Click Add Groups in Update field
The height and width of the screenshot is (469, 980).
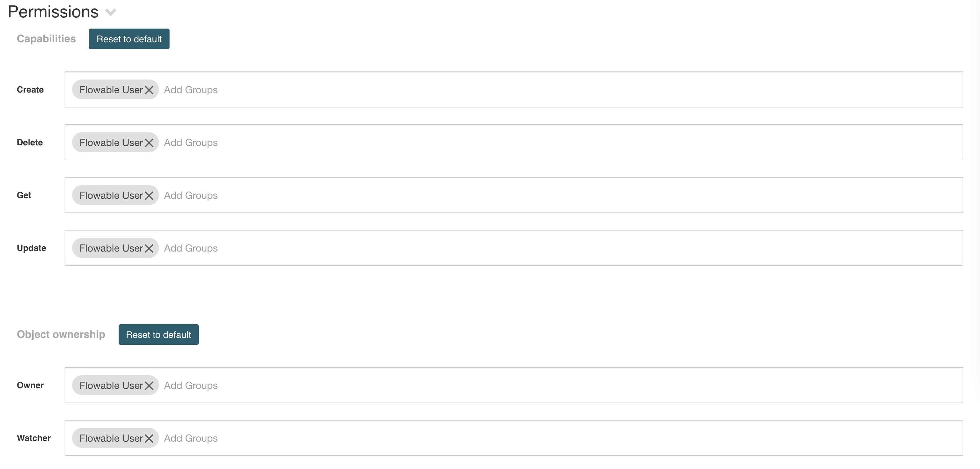click(x=191, y=248)
